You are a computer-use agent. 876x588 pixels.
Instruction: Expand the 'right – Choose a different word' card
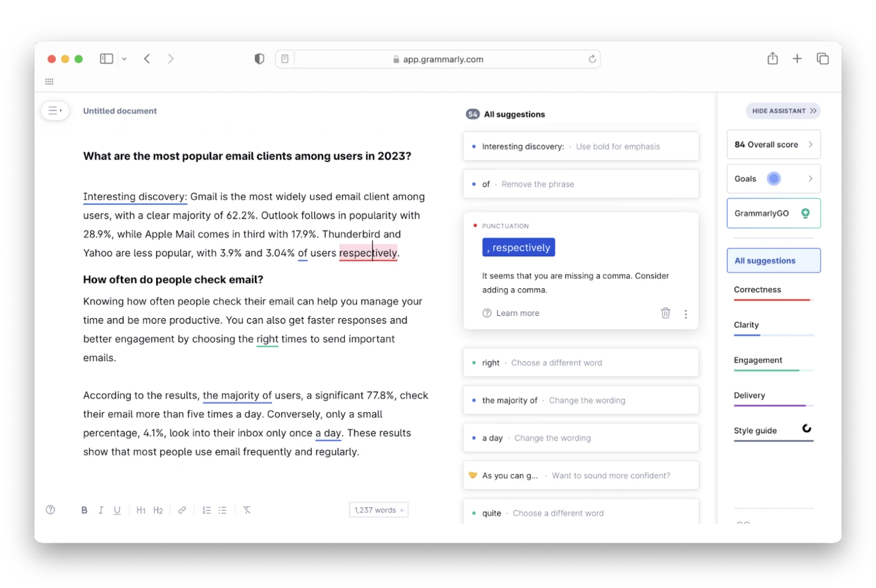coord(581,363)
